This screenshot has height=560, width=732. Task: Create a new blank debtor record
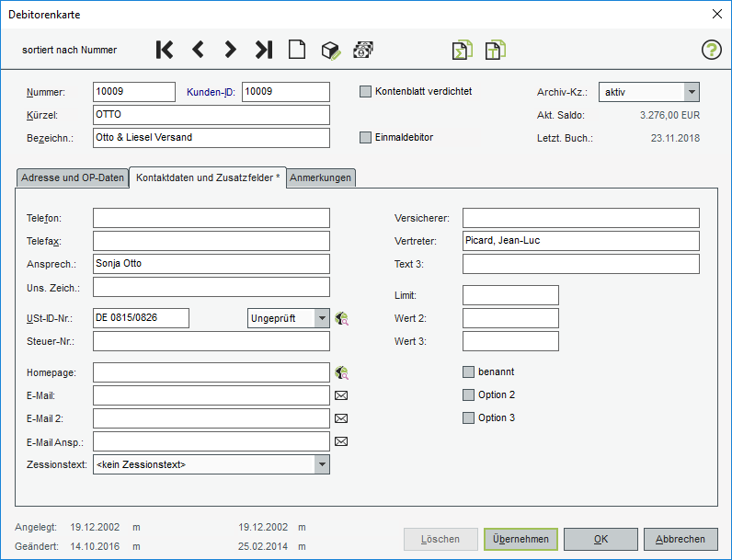pyautogui.click(x=297, y=50)
